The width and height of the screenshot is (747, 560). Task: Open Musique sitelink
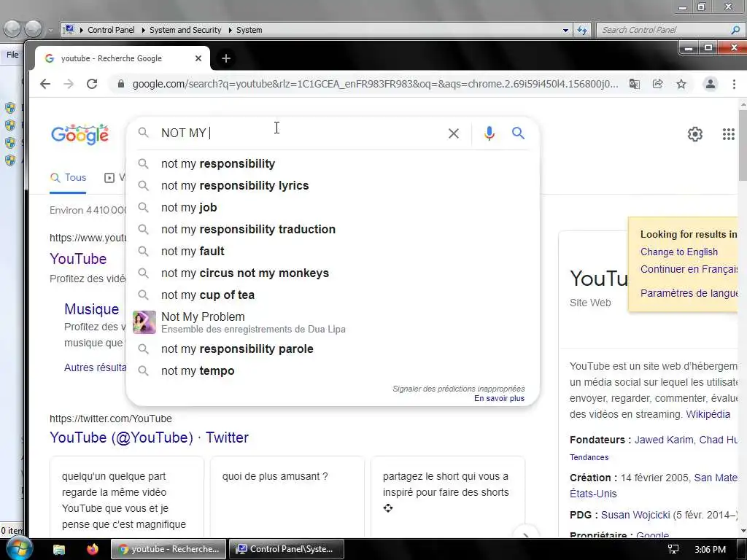[x=91, y=309]
